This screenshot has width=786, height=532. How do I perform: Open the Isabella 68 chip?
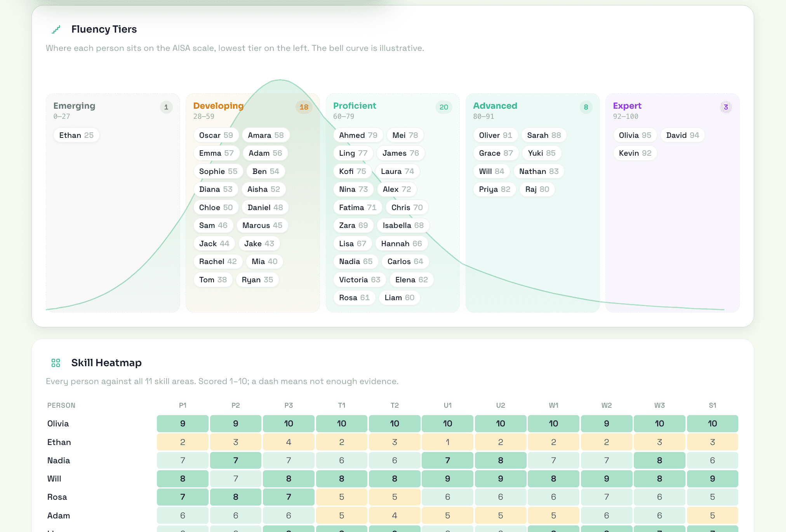pyautogui.click(x=403, y=225)
